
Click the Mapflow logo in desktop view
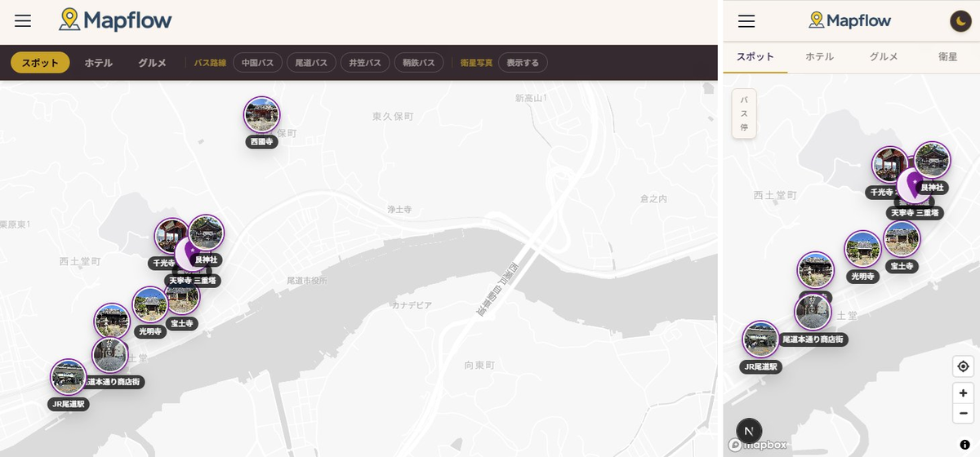(x=116, y=20)
